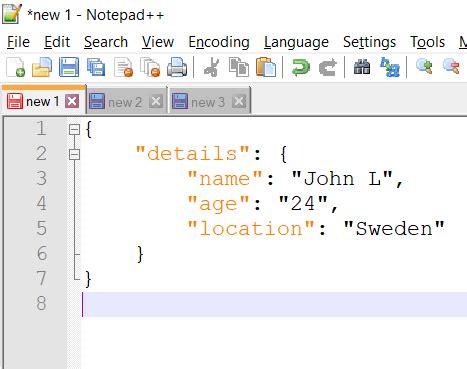Click line number 8 in the margin
The image size is (467, 369).
pos(41,303)
